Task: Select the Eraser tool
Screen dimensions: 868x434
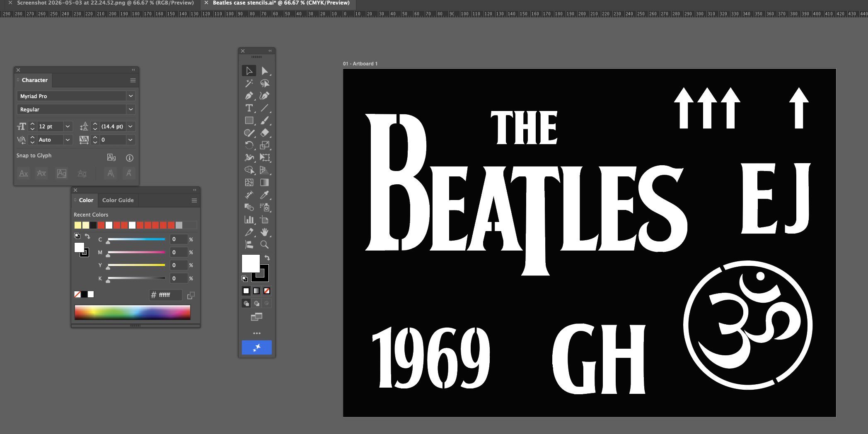Action: point(265,133)
